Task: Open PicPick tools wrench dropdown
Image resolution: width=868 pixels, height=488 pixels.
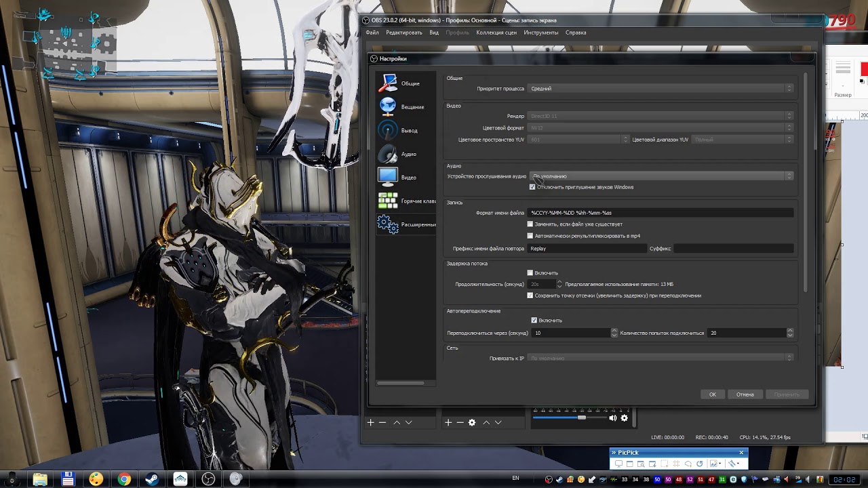Action: [x=734, y=464]
